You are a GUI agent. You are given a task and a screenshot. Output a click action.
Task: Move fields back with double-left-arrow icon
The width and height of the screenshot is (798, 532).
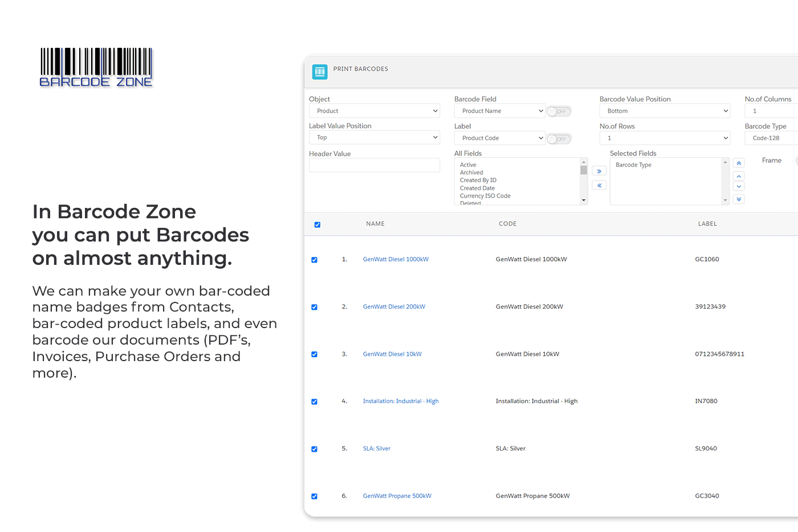click(x=598, y=185)
